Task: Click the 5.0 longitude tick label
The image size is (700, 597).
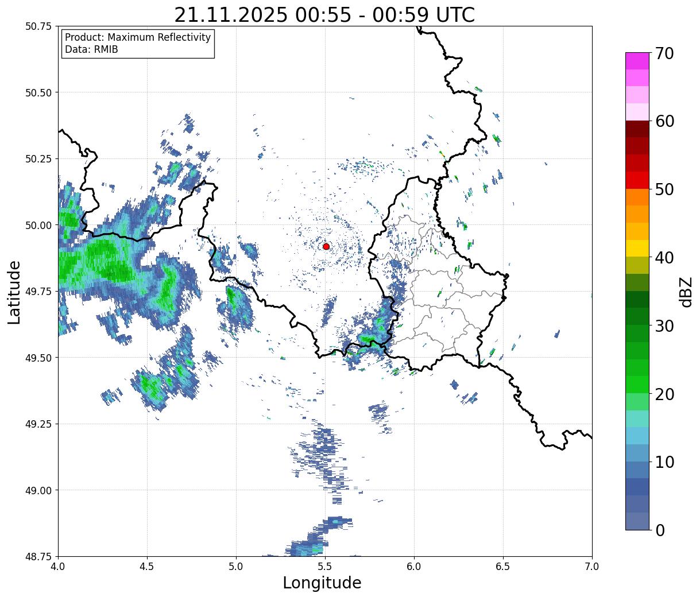Action: 236,566
